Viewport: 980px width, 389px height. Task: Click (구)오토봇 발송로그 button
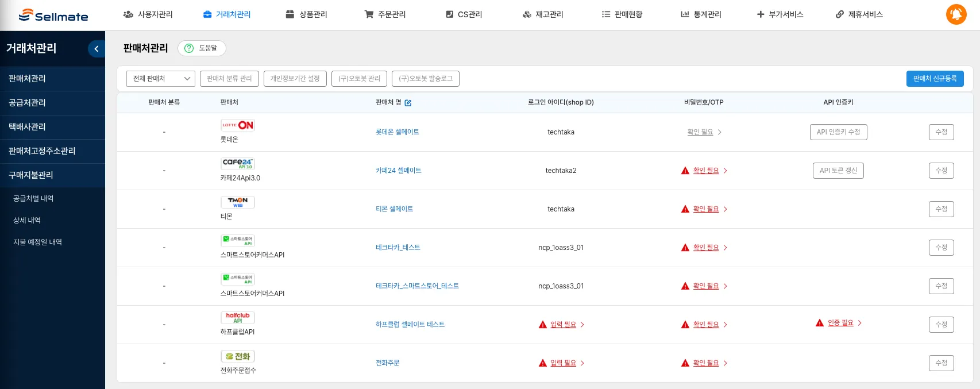point(426,79)
